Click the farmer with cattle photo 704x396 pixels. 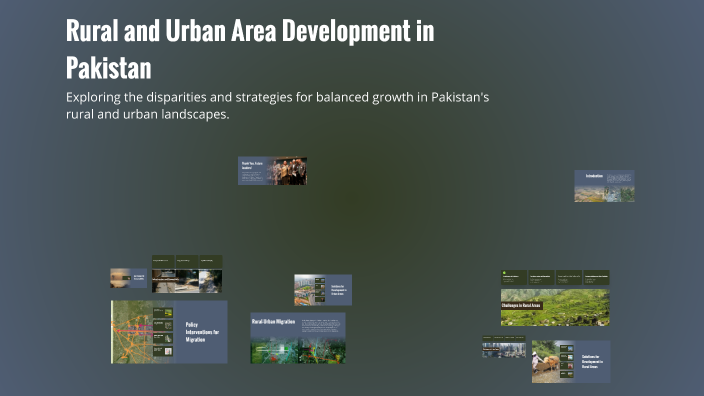tap(546, 361)
